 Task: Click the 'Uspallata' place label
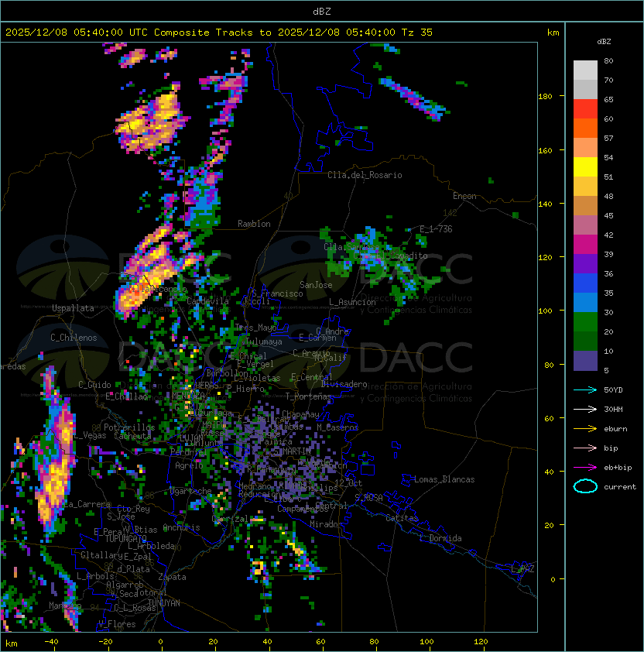[73, 308]
